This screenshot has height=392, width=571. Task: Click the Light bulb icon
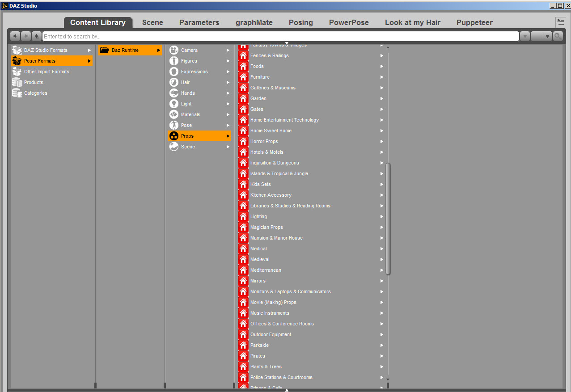[174, 104]
